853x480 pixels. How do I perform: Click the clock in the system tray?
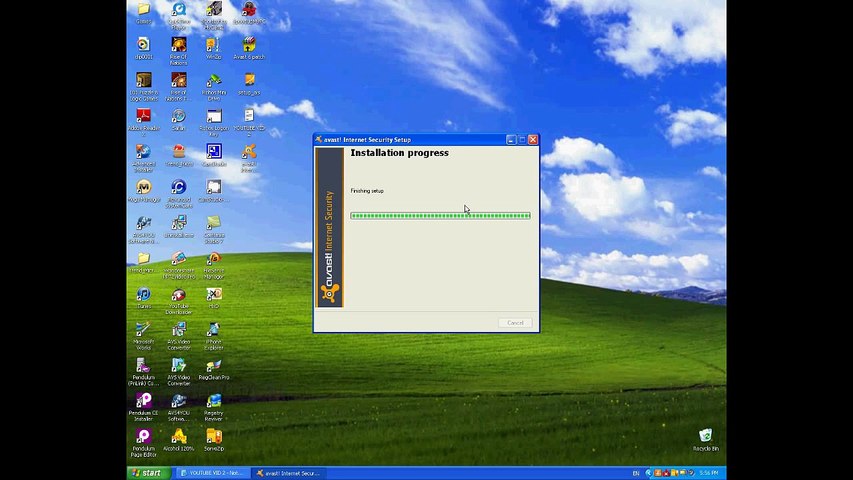tap(709, 473)
